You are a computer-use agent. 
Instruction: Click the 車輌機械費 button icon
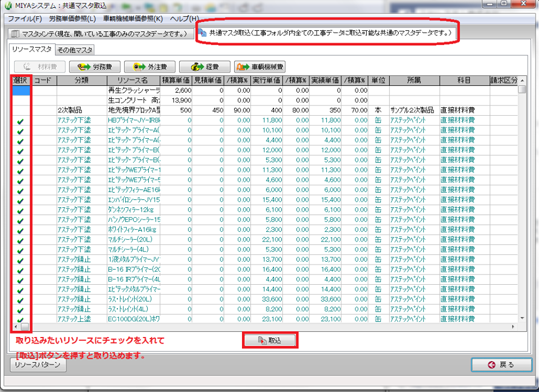coord(243,67)
